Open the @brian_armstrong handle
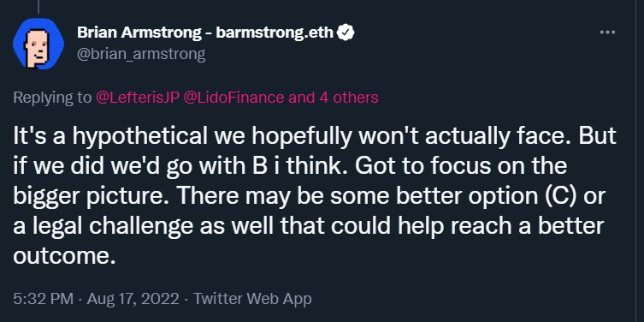 pyautogui.click(x=141, y=54)
